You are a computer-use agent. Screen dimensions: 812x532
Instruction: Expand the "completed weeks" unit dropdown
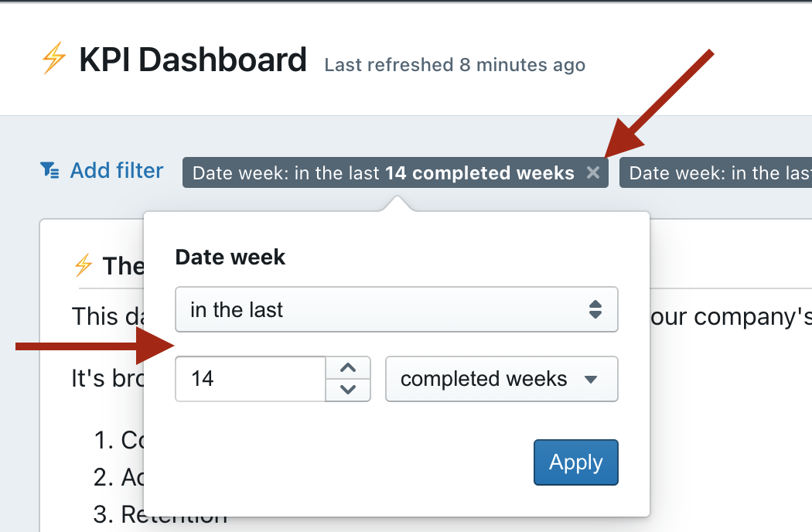pos(501,379)
